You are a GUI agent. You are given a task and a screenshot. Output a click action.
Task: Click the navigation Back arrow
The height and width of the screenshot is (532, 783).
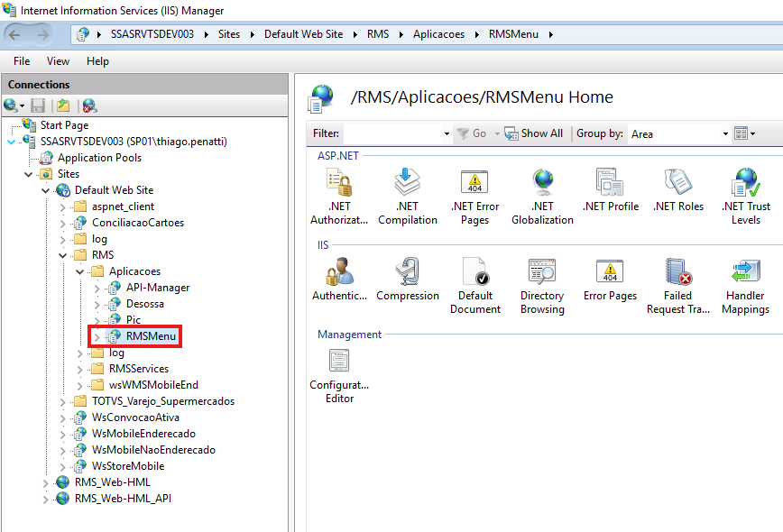(14, 34)
